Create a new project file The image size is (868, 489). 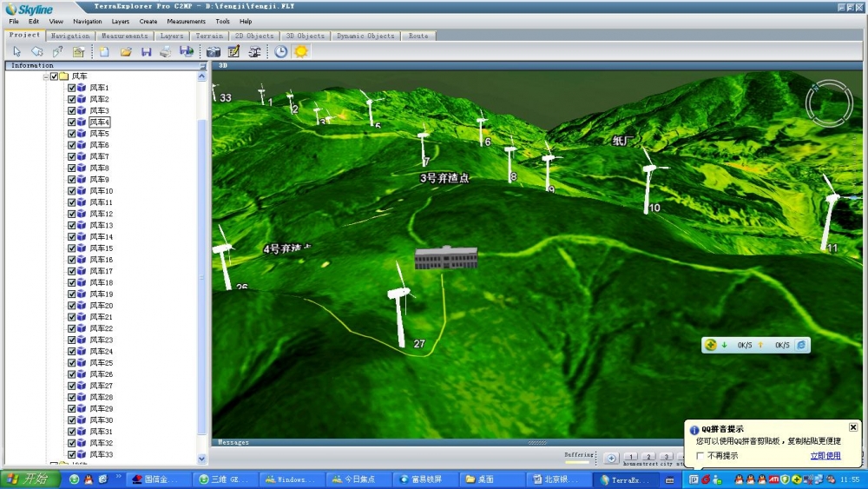pyautogui.click(x=104, y=51)
